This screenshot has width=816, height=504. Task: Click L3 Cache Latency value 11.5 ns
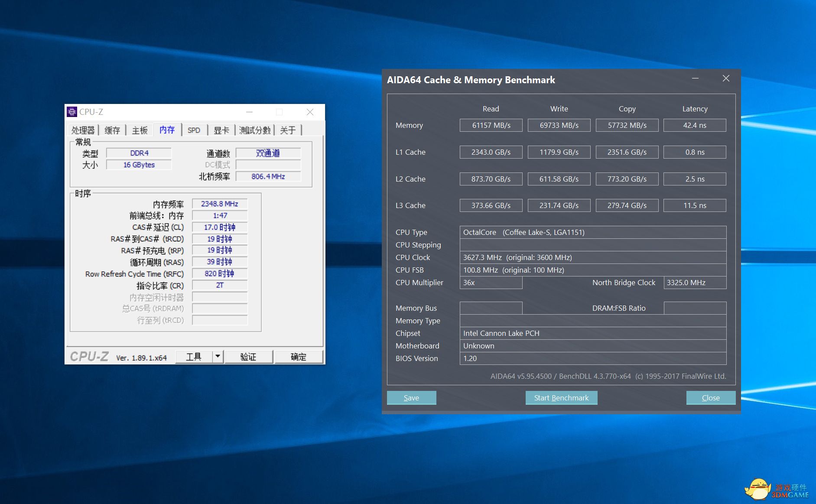(x=695, y=205)
